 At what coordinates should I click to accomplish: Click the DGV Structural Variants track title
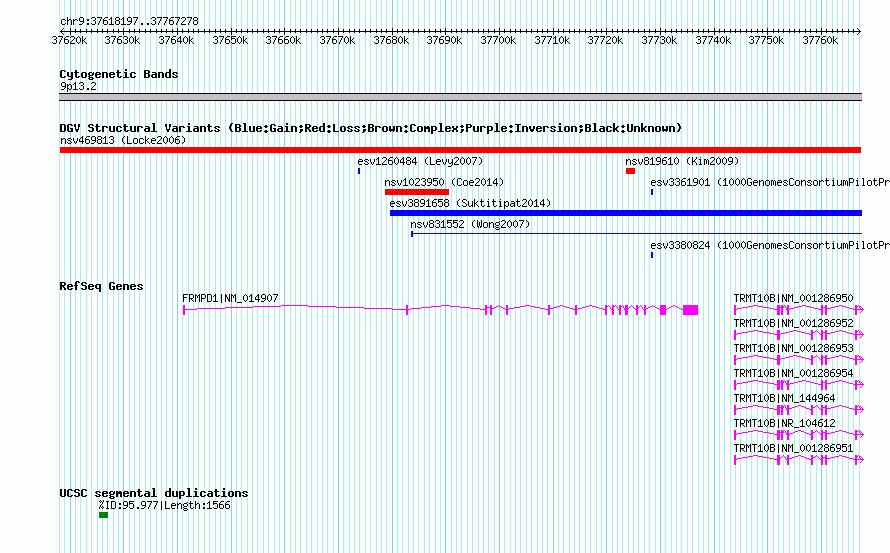tap(371, 128)
